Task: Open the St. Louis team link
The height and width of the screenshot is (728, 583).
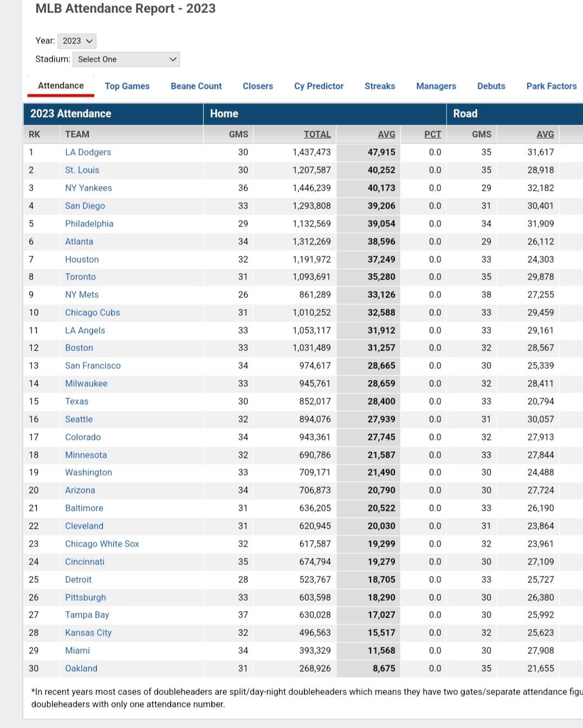Action: coord(82,170)
